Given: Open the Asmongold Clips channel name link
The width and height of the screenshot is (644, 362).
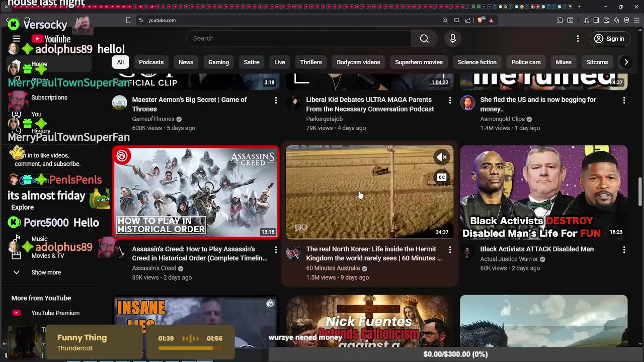Looking at the screenshot, I should click(x=502, y=119).
